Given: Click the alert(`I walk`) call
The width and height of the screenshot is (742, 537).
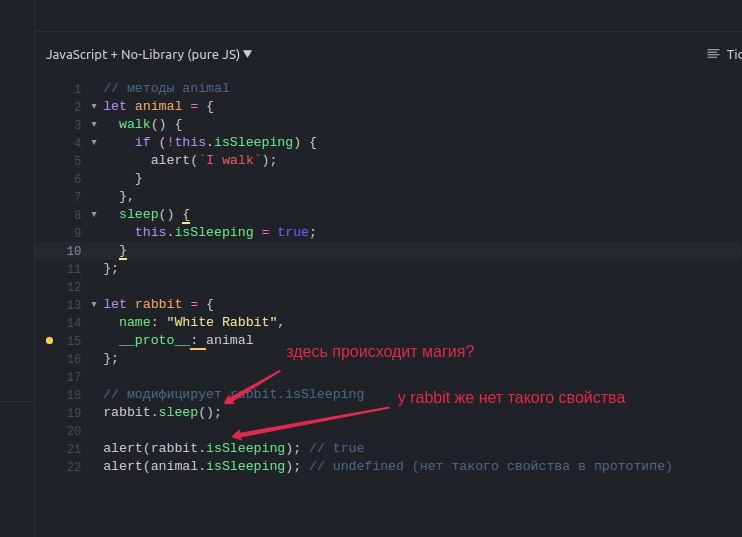Looking at the screenshot, I should point(213,160).
